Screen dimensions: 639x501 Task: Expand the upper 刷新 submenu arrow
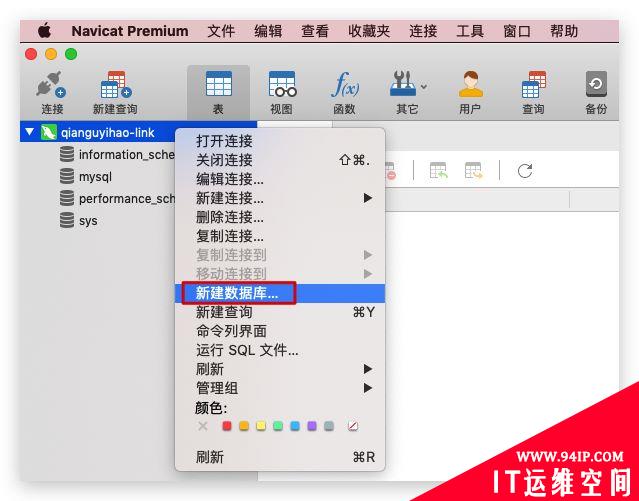pyautogui.click(x=368, y=369)
